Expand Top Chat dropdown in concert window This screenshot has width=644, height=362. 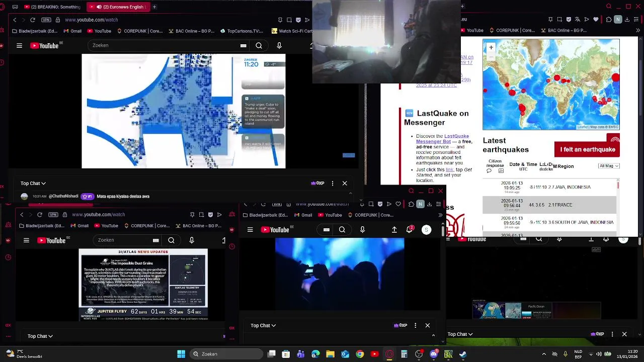(263, 325)
